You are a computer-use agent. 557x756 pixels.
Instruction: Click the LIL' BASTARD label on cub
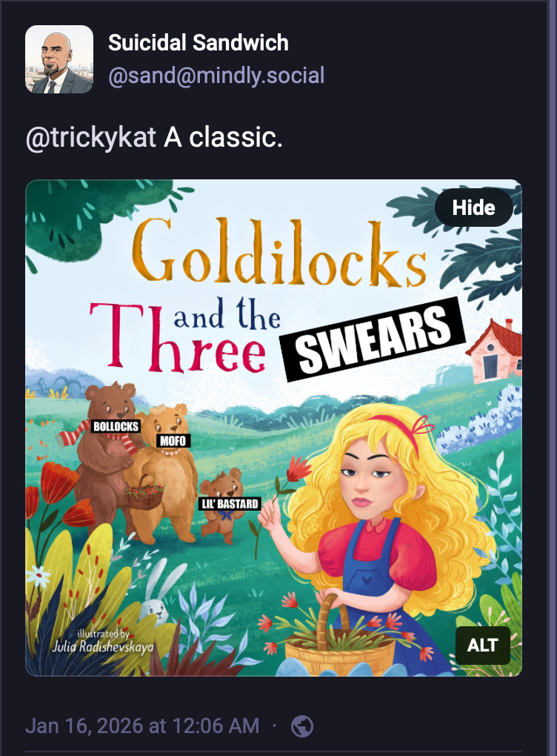point(230,504)
